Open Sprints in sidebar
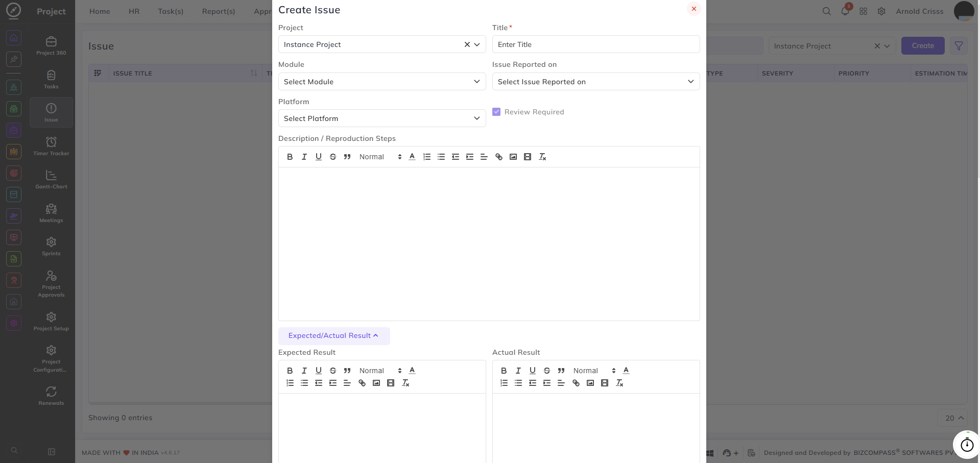The height and width of the screenshot is (463, 980). [x=51, y=247]
